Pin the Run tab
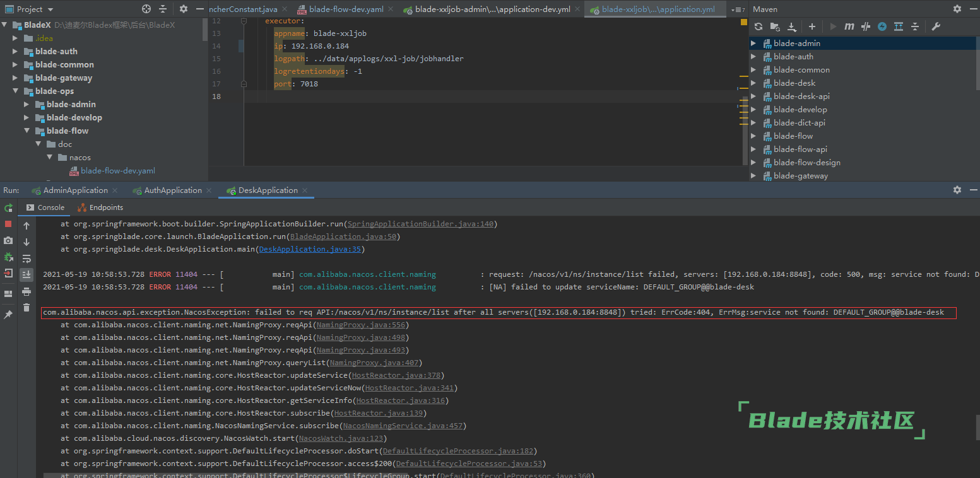The image size is (980, 478). tap(8, 314)
